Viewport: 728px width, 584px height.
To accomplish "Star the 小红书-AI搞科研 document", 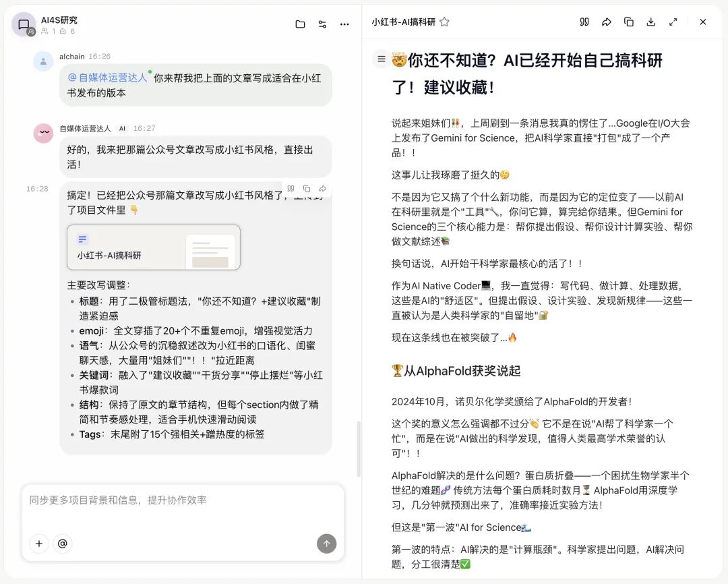I will tap(444, 22).
